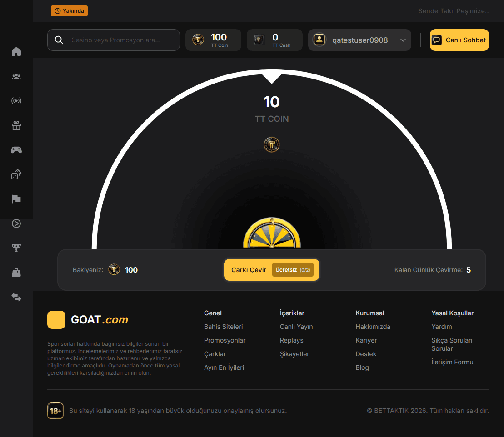The width and height of the screenshot is (504, 437).
Task: Open Ayın En İyileri link
Action: click(224, 367)
